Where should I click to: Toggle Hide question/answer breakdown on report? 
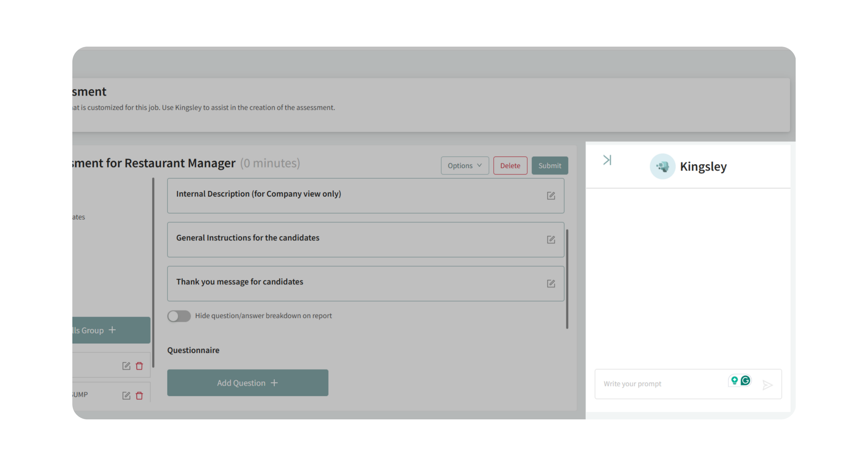point(179,316)
